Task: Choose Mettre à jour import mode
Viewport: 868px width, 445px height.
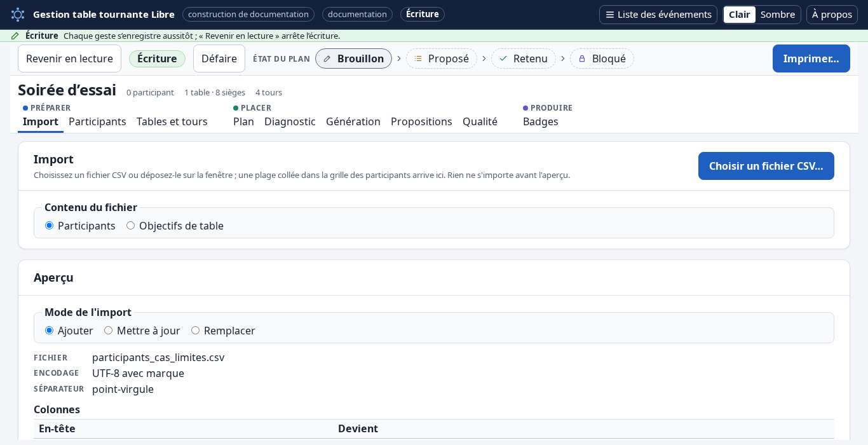Action: [108, 331]
